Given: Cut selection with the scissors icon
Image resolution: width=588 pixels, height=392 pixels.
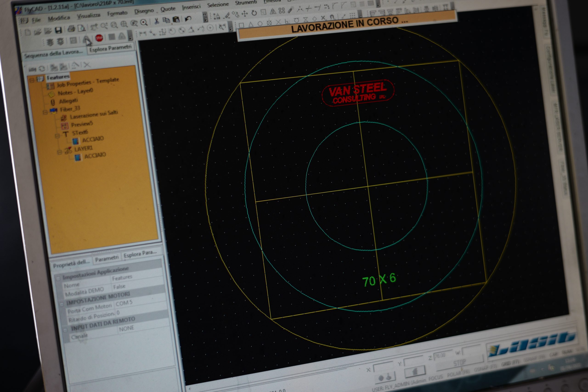Looking at the screenshot, I should coord(157,21).
